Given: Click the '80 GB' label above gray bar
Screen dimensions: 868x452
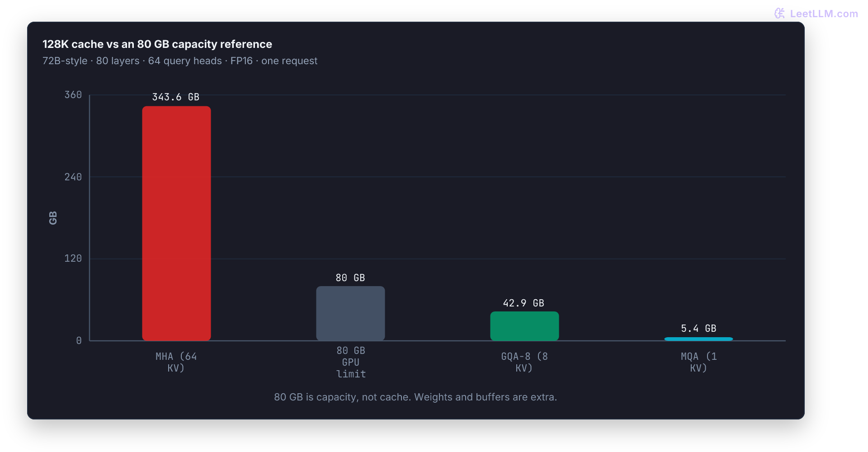Looking at the screenshot, I should tap(350, 278).
